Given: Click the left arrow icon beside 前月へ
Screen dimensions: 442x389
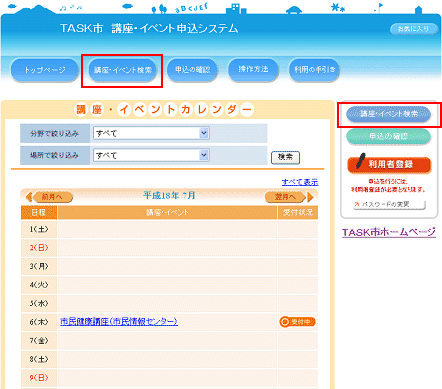Looking at the screenshot, I should pos(29,197).
